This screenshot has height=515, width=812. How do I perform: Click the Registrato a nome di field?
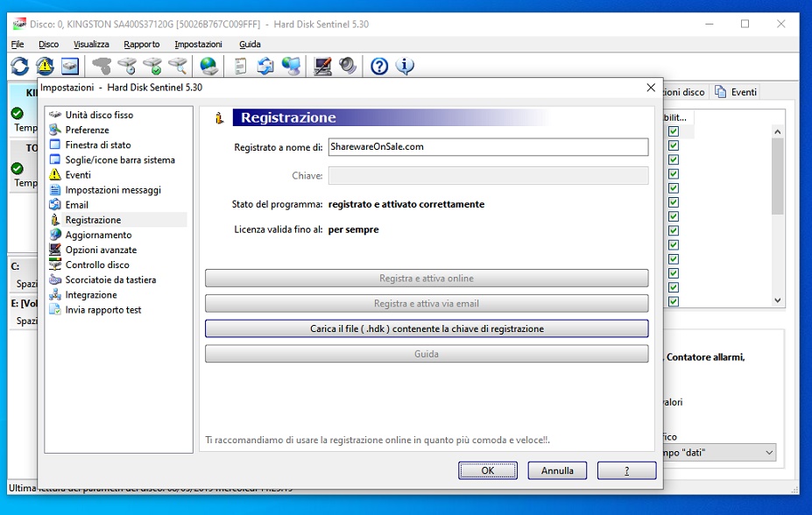click(489, 147)
